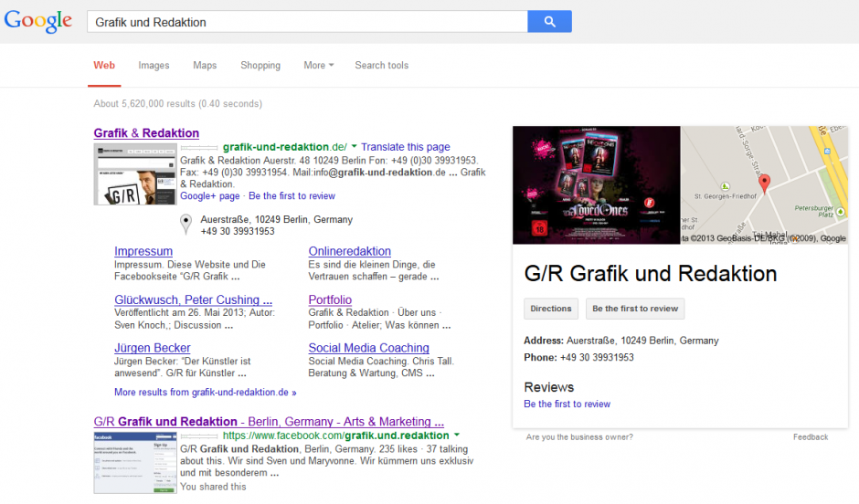Image resolution: width=859 pixels, height=504 pixels.
Task: Click into the search query field
Action: (307, 21)
